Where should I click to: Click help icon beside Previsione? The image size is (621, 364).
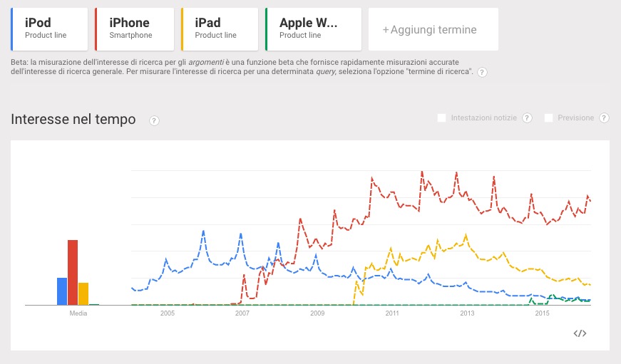pos(604,118)
